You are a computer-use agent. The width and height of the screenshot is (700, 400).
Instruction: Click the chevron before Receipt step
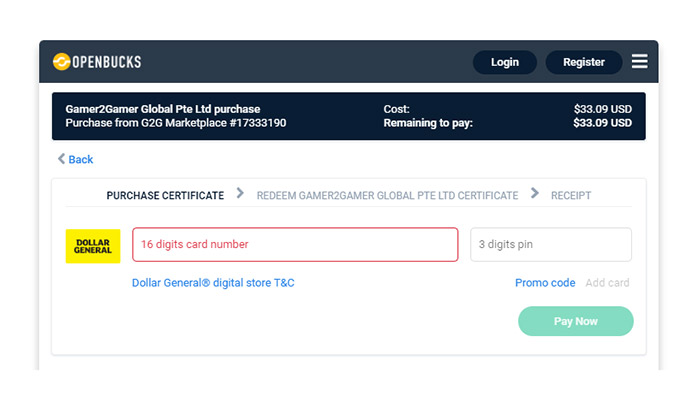tap(534, 193)
